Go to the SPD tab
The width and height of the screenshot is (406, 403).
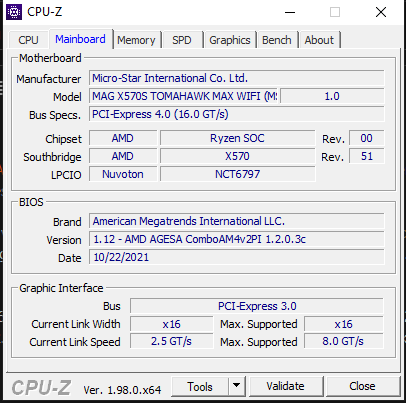click(x=182, y=40)
